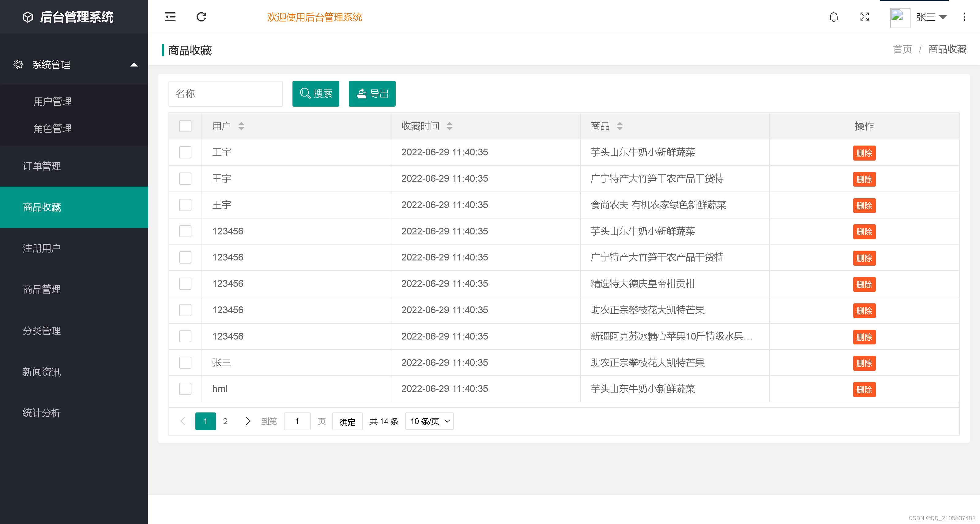This screenshot has height=524, width=980.
Task: Delete the hml row
Action: [864, 389]
